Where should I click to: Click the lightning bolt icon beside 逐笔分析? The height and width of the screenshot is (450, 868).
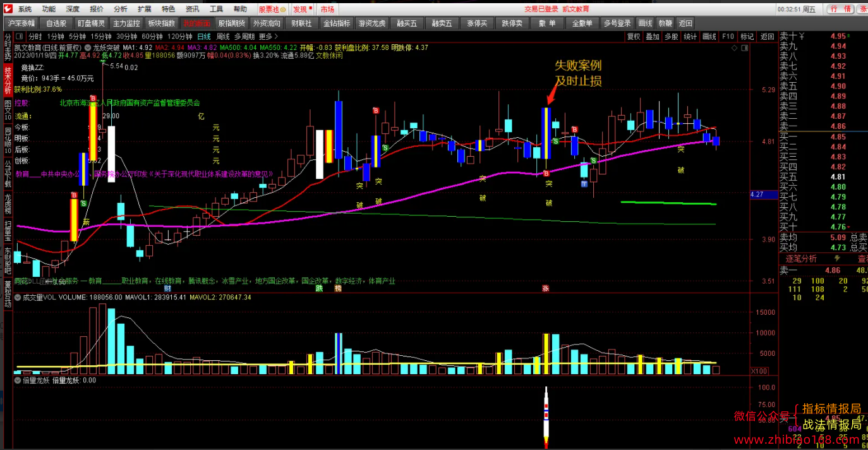pyautogui.click(x=838, y=258)
